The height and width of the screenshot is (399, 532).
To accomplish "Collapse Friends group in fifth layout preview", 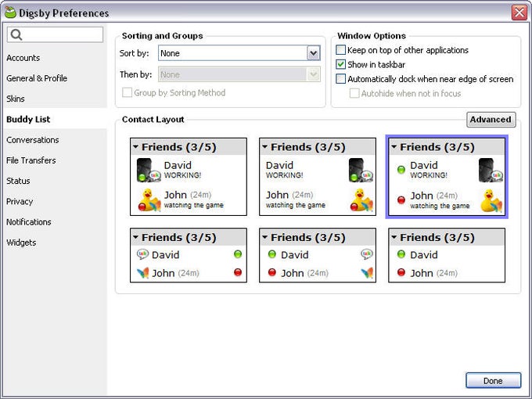I will click(265, 237).
